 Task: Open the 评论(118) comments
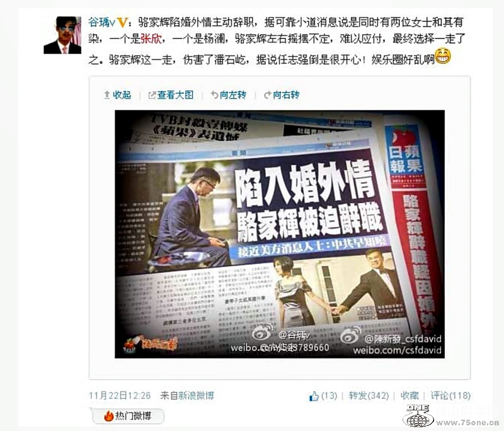[x=450, y=396]
